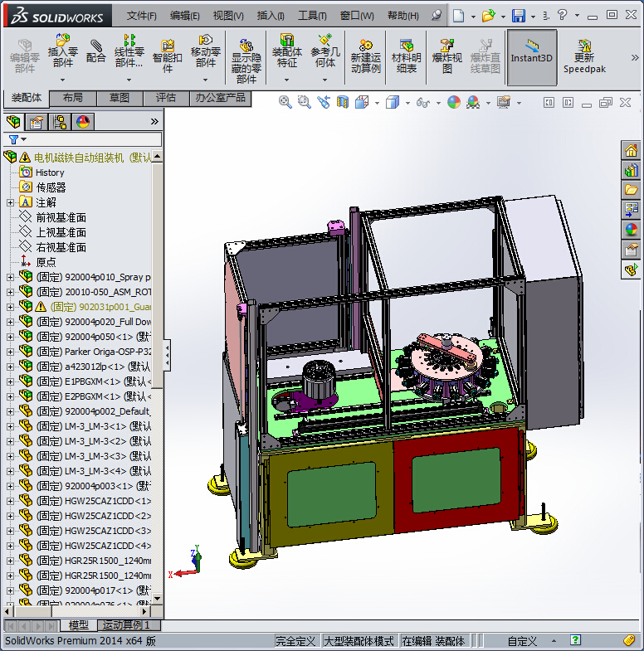The height and width of the screenshot is (651, 644).
Task: Switch to the 草图 Sketch tab
Action: coord(120,99)
